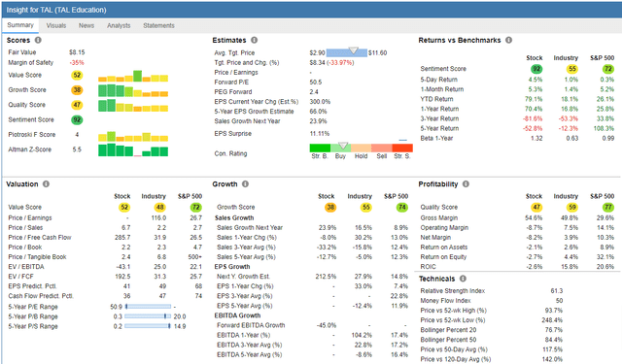Click the Sales Growth Next Year 23.9% in Growth
The image size is (622, 364).
328,228
